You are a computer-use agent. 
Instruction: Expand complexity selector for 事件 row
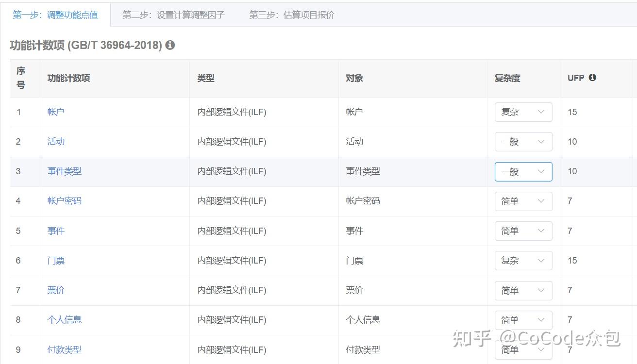tap(523, 231)
